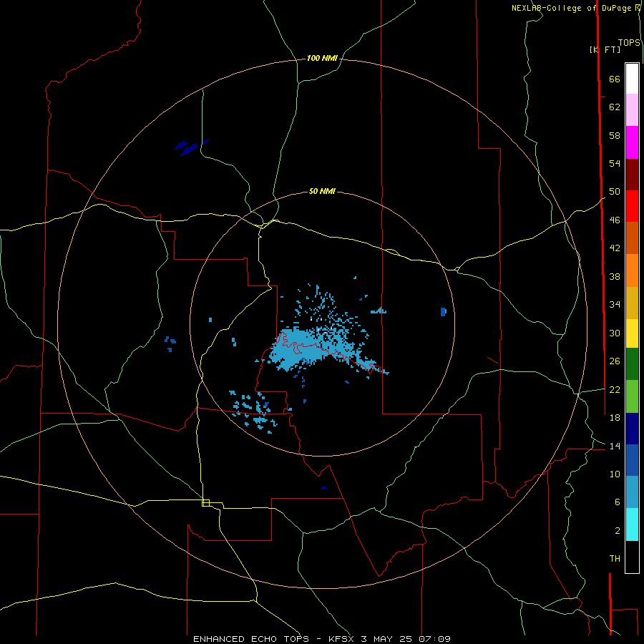Click the navy echo streaks in the northwest
This screenshot has width=644, height=644.
pos(191,147)
